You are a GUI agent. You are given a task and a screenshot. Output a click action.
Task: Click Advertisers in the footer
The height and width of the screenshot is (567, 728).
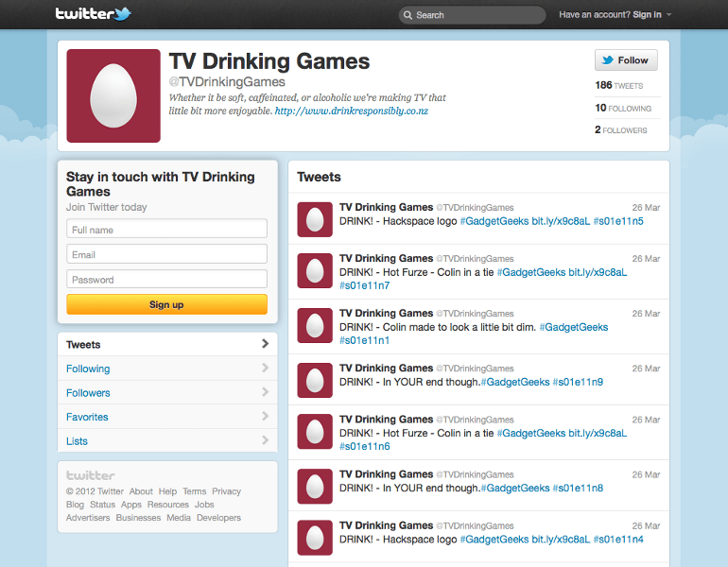pyautogui.click(x=88, y=517)
